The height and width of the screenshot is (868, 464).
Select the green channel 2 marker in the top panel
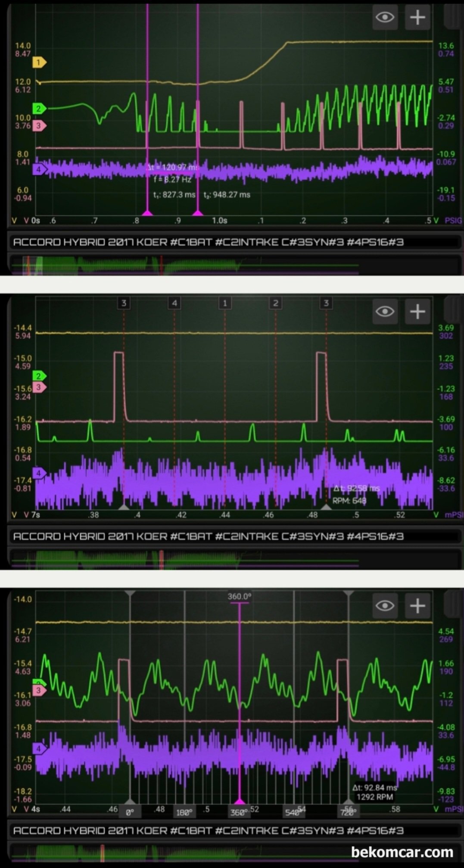coord(39,108)
